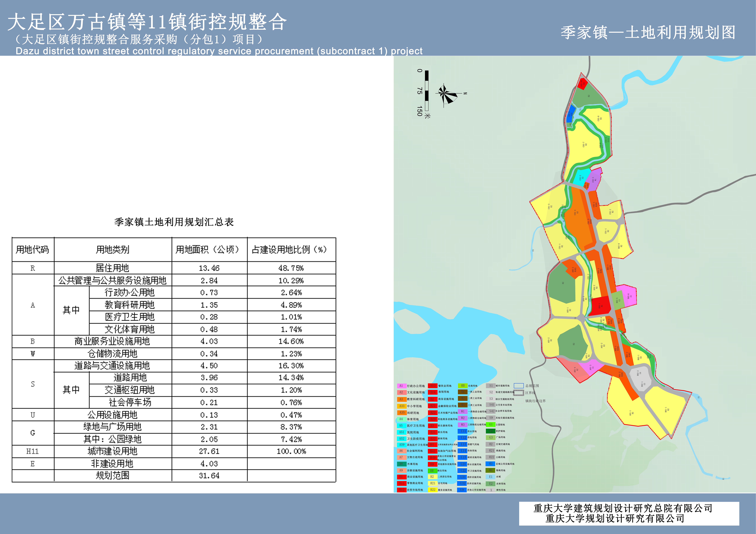The height and width of the screenshot is (534, 756).
Task: Select the G1 公园绿地 bright green swatch
Action: tap(491, 425)
